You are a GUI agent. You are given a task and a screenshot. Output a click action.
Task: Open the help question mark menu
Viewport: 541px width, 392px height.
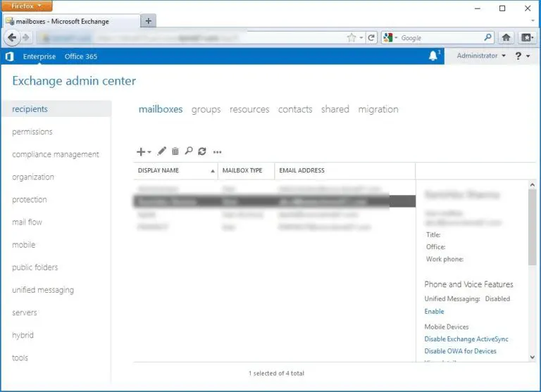[522, 56]
